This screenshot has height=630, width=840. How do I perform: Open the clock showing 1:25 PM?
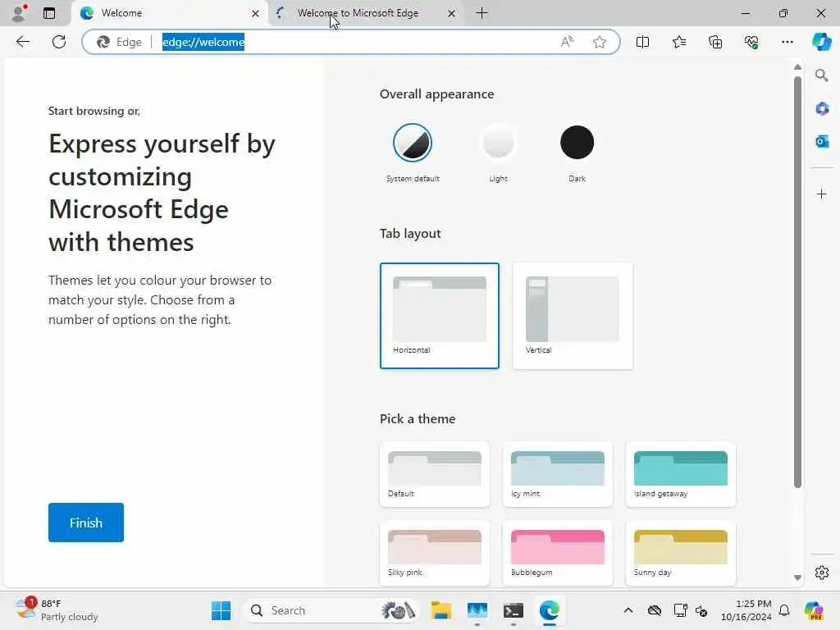[746, 610]
